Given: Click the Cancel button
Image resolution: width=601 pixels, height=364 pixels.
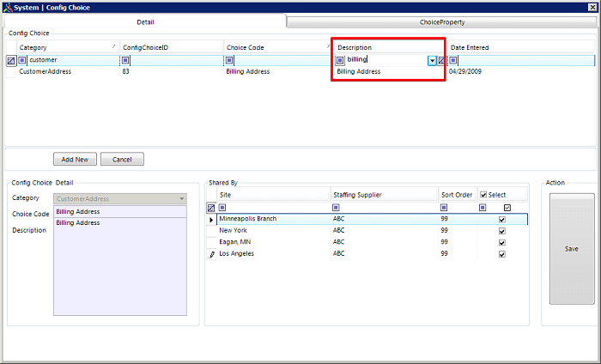Looking at the screenshot, I should click(122, 159).
